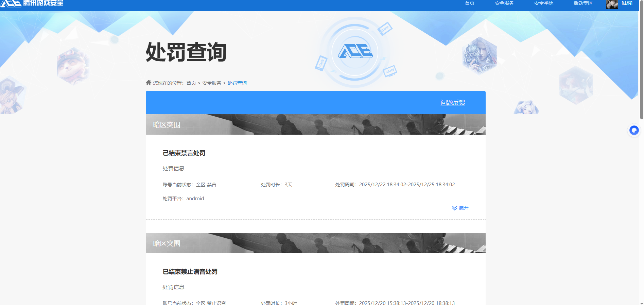Open the user avatar picture
The width and height of the screenshot is (644, 305).
coord(612,4)
